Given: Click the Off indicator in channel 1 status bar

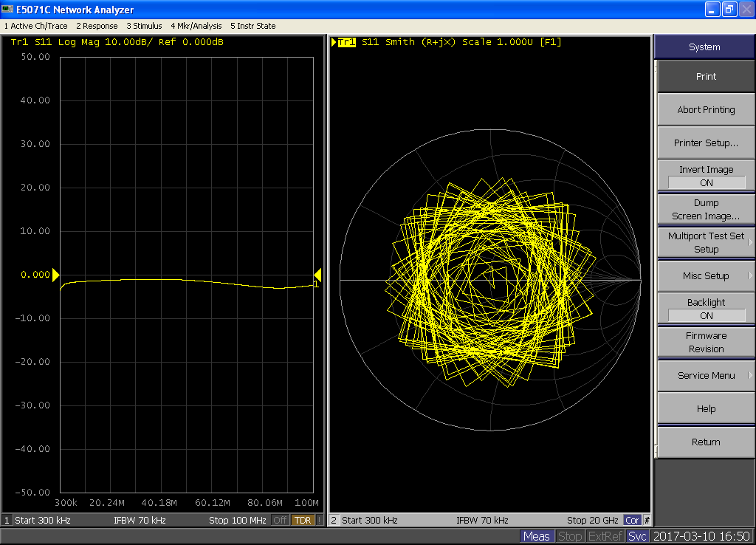Looking at the screenshot, I should 280,521.
